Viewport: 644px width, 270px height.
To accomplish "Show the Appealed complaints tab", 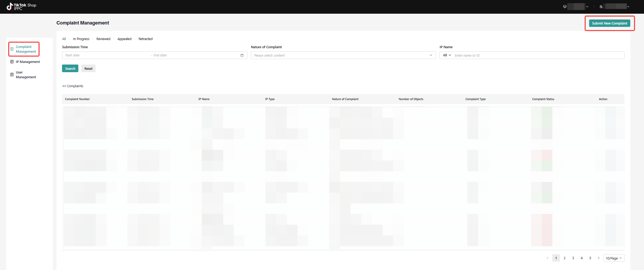I will 124,39.
